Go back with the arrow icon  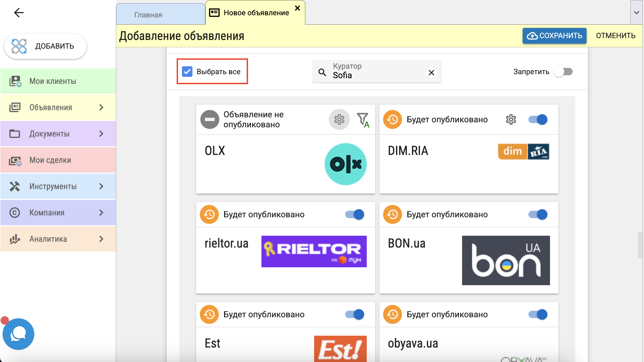[19, 12]
